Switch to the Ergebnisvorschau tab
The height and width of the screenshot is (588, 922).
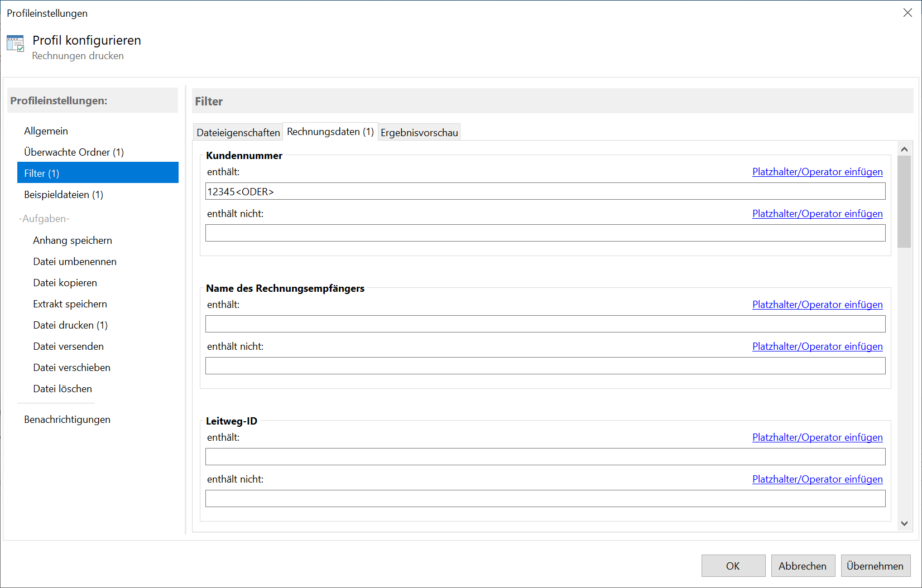[x=419, y=132]
